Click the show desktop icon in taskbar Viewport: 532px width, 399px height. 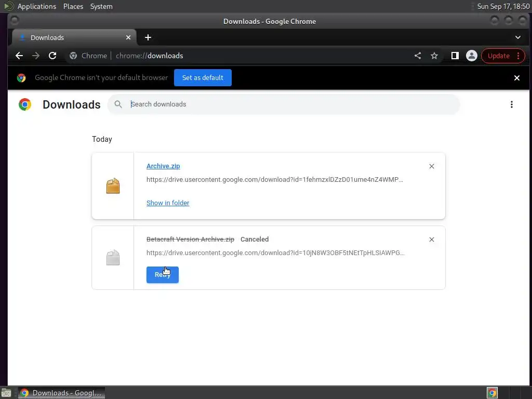pos(6,393)
